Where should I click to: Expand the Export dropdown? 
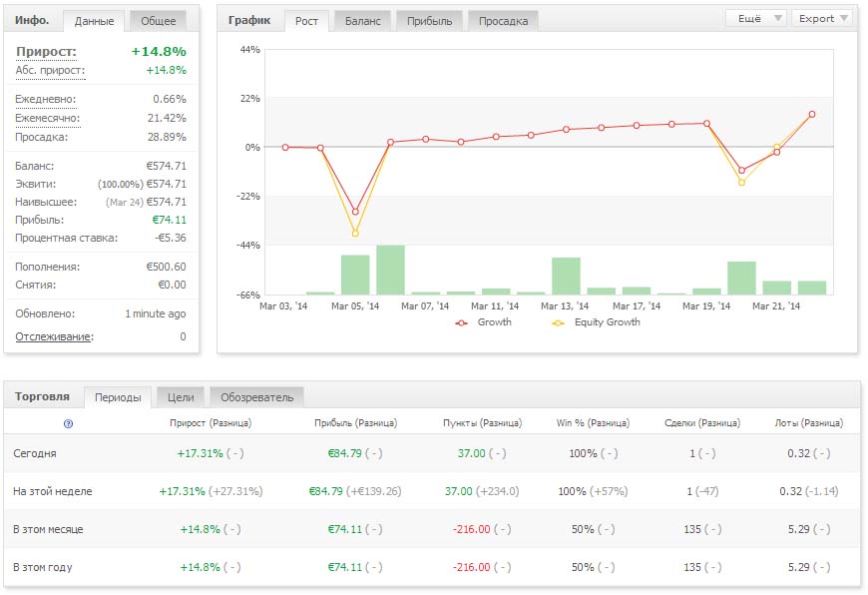point(823,19)
